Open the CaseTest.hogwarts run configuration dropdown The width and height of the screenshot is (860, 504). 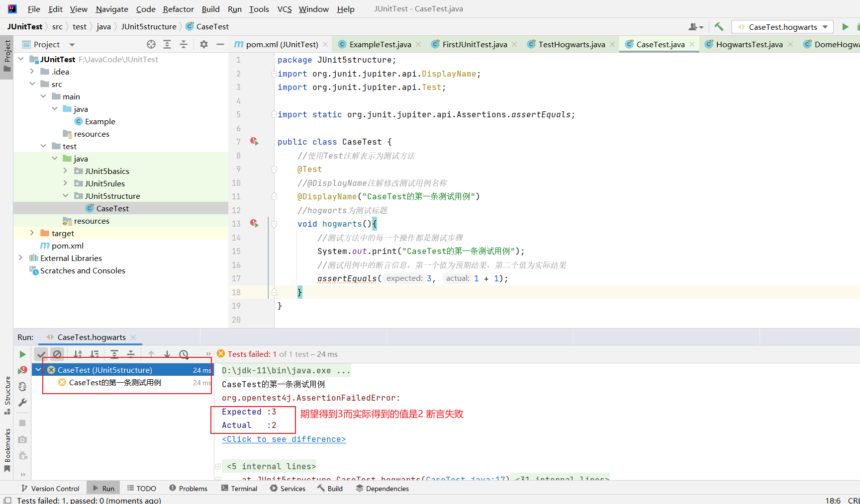tap(782, 27)
